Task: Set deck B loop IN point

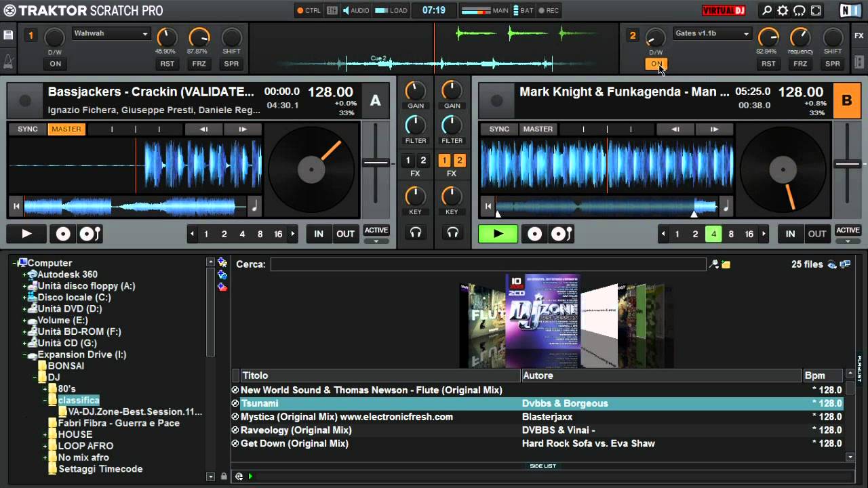Action: (x=790, y=234)
